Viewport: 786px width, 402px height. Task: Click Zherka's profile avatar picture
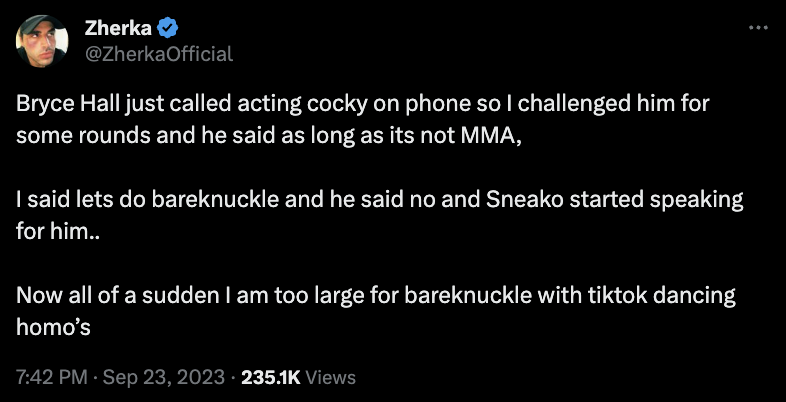pos(42,41)
